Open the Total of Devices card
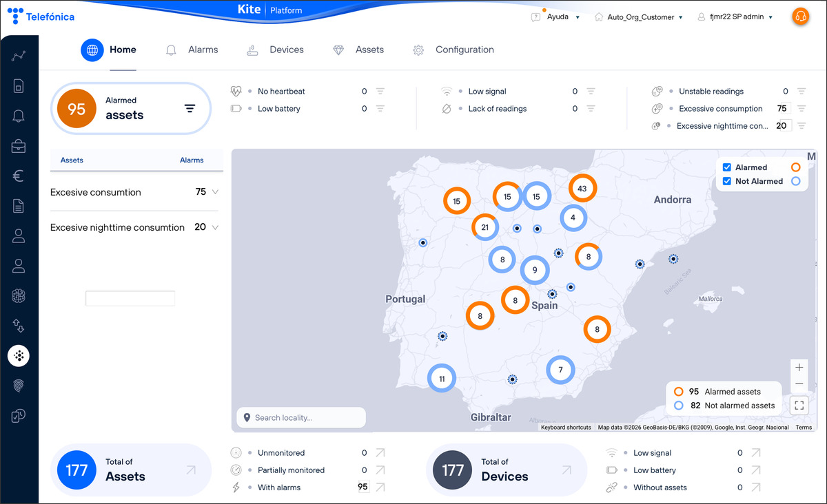This screenshot has height=504, width=827. 507,470
